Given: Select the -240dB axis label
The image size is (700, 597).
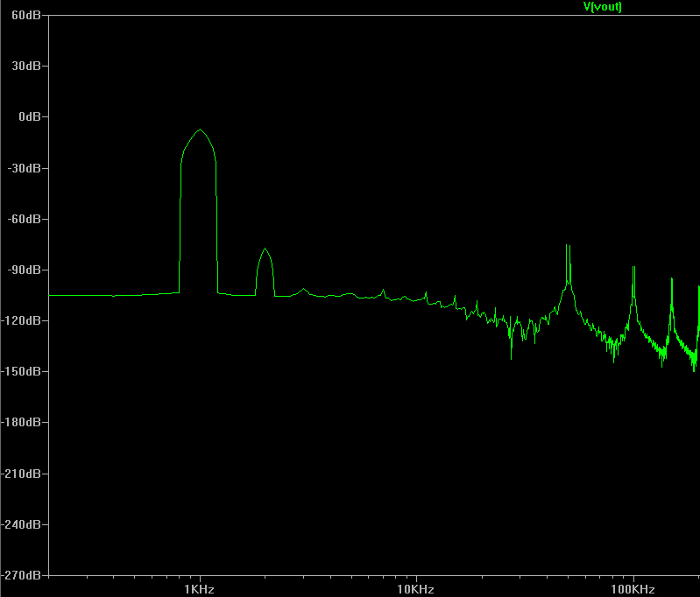Looking at the screenshot, I should point(23,524).
